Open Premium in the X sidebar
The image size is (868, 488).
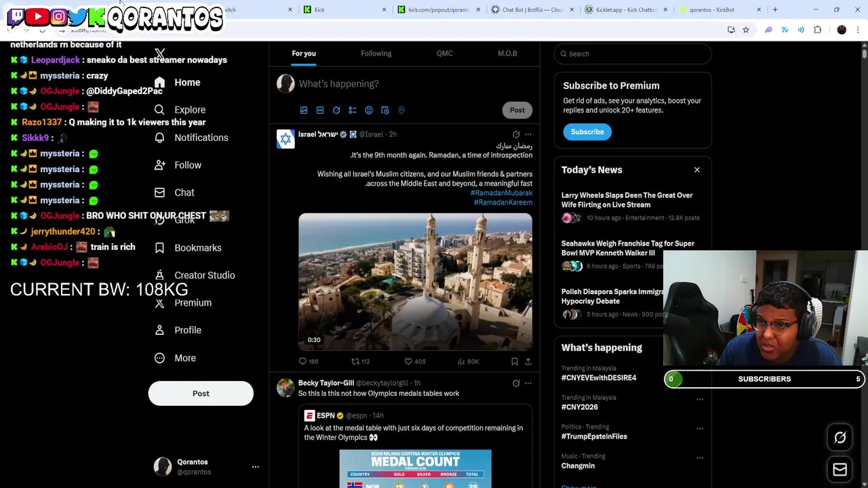182,303
